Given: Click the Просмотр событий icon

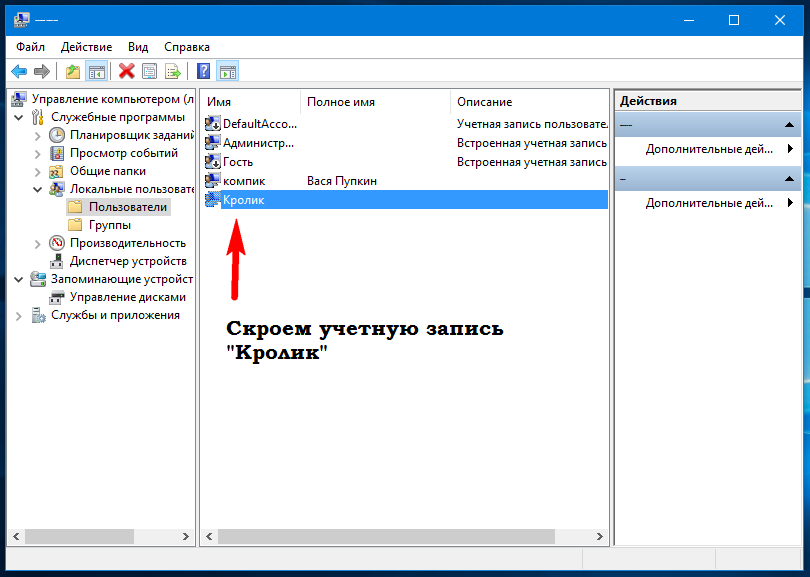Looking at the screenshot, I should click(57, 153).
